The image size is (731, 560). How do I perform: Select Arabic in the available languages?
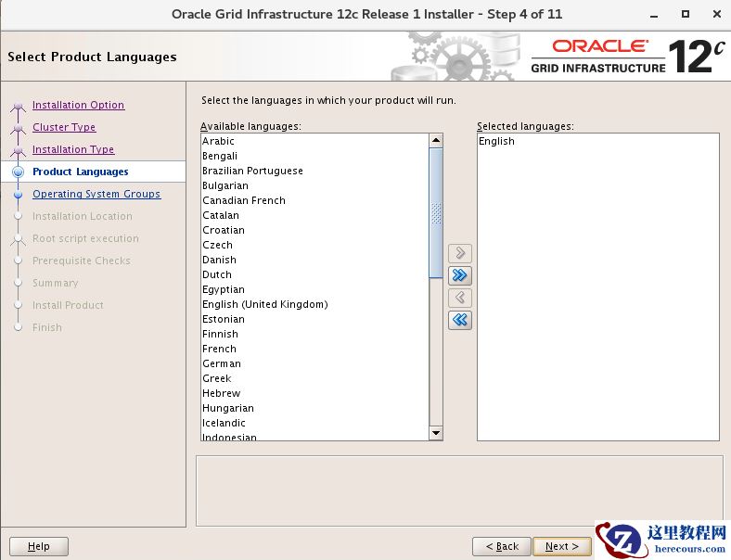click(314, 141)
